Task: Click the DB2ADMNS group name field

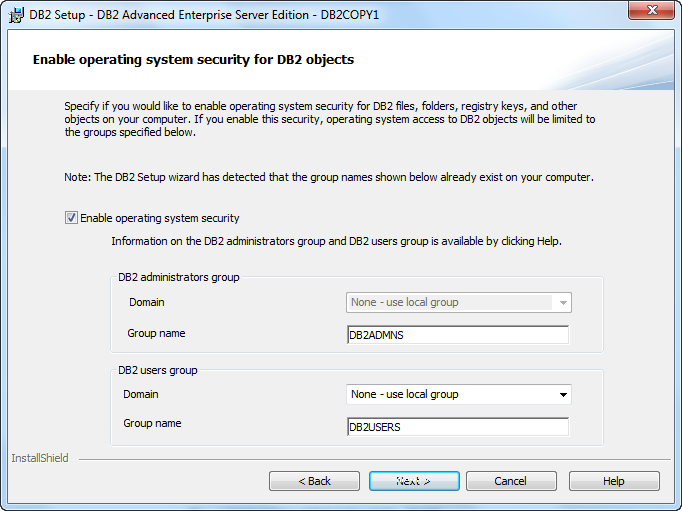Action: tap(458, 335)
